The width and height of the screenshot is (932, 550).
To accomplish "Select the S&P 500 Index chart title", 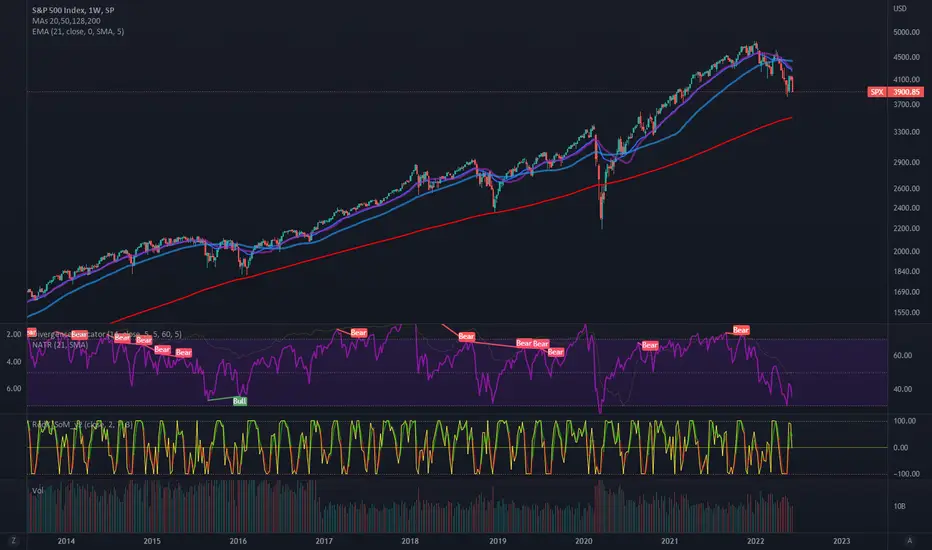I will tap(73, 10).
